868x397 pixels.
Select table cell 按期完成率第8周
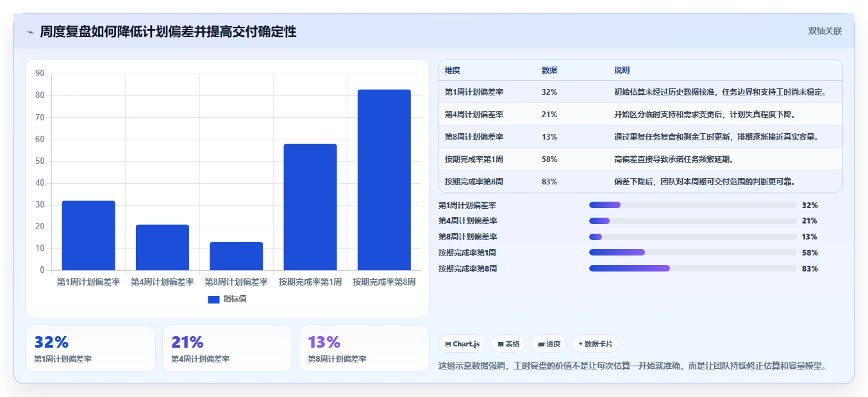(474, 182)
